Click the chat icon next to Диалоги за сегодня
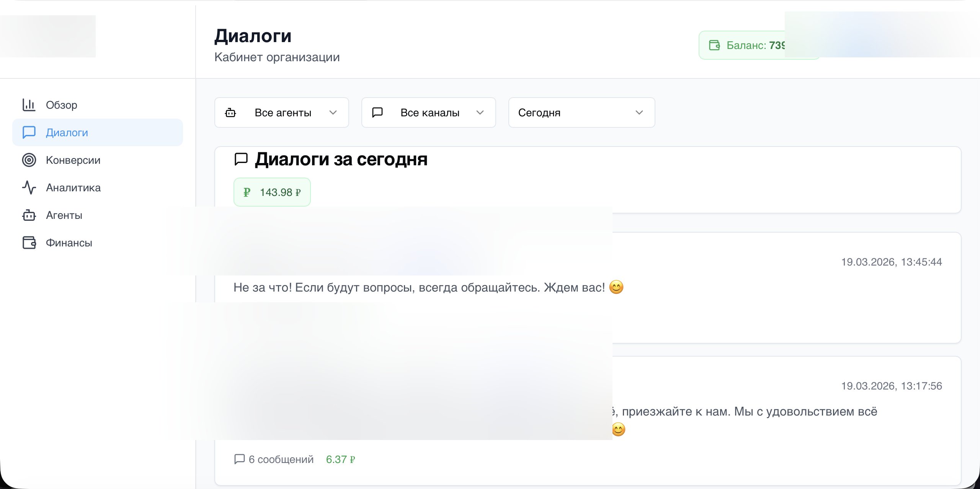 (241, 160)
